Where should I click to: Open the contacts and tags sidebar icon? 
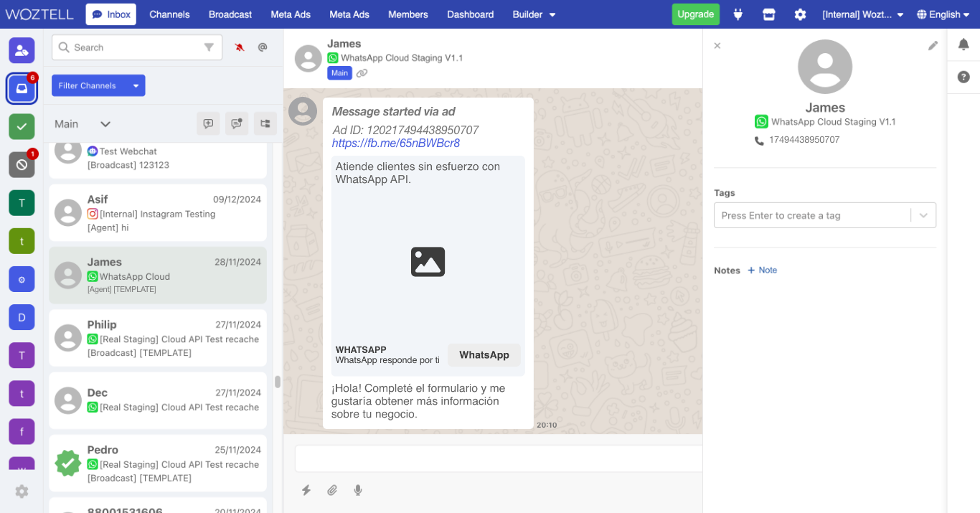[22, 50]
